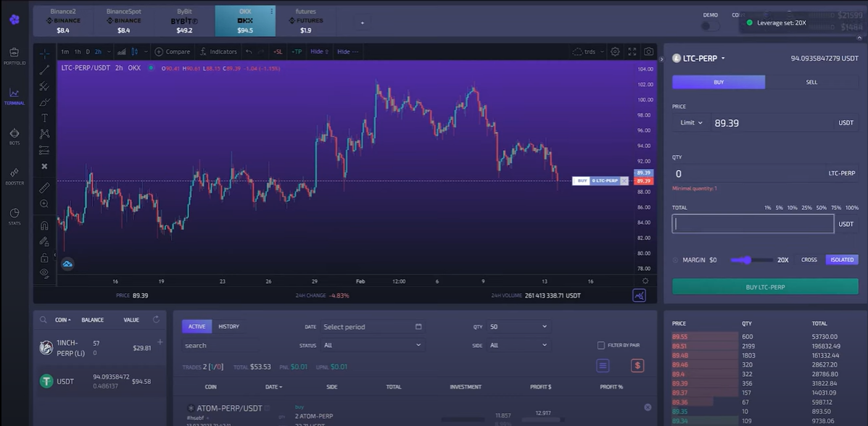Viewport: 868px width, 426px height.
Task: Toggle lock all drawing tools
Action: click(x=44, y=258)
